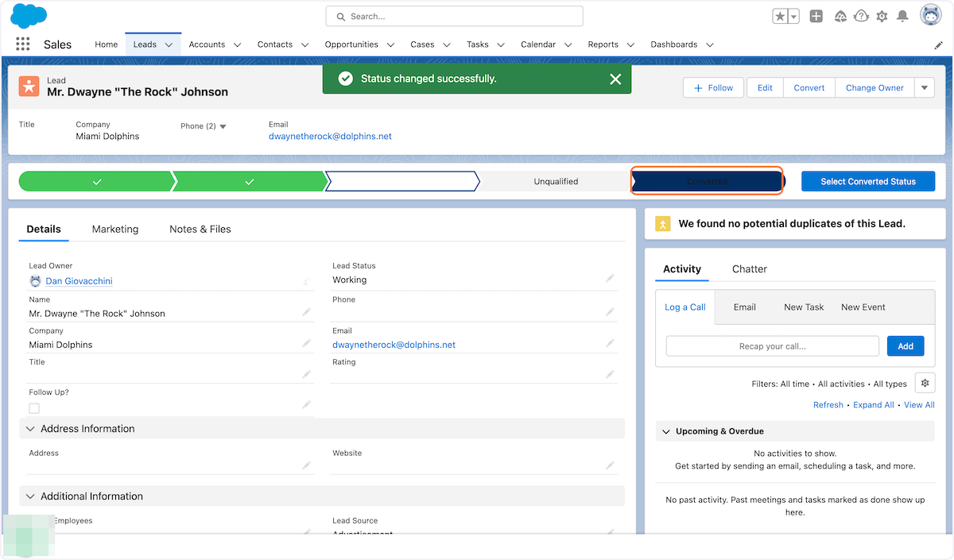This screenshot has height=560, width=954.
Task: Switch to the Notes & Files tab
Action: pos(200,229)
